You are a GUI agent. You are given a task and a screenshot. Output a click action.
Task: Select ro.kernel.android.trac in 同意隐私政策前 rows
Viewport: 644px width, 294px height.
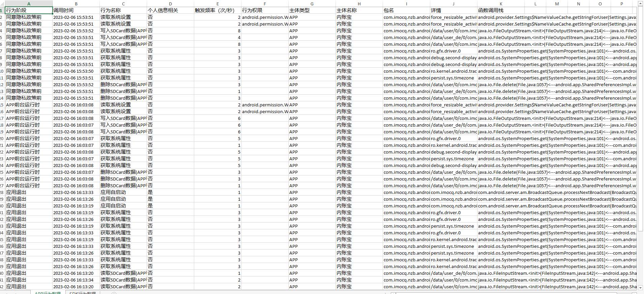[454, 71]
